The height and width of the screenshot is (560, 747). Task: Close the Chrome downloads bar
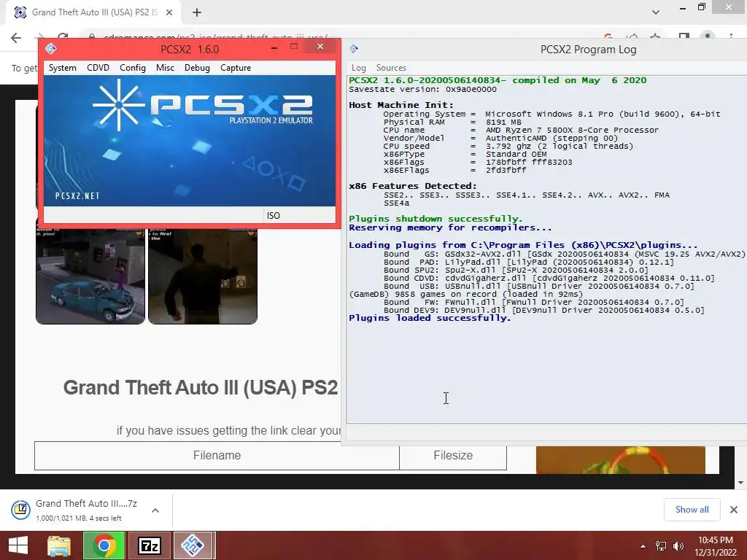point(734,510)
